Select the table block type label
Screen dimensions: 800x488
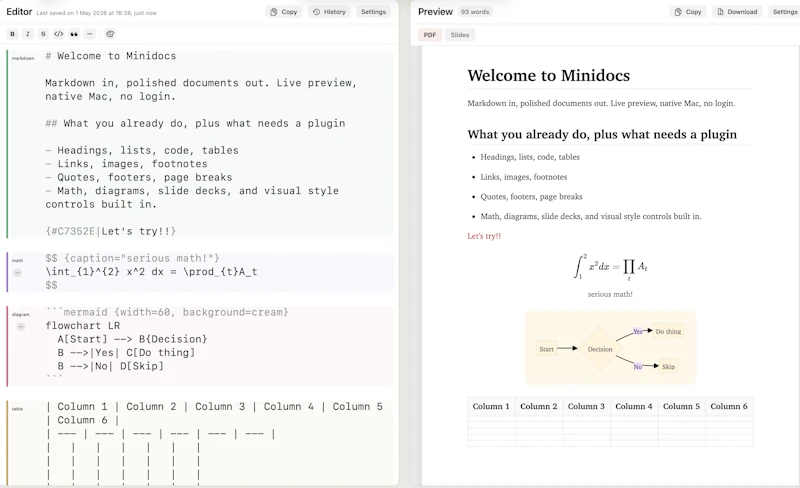pyautogui.click(x=17, y=409)
